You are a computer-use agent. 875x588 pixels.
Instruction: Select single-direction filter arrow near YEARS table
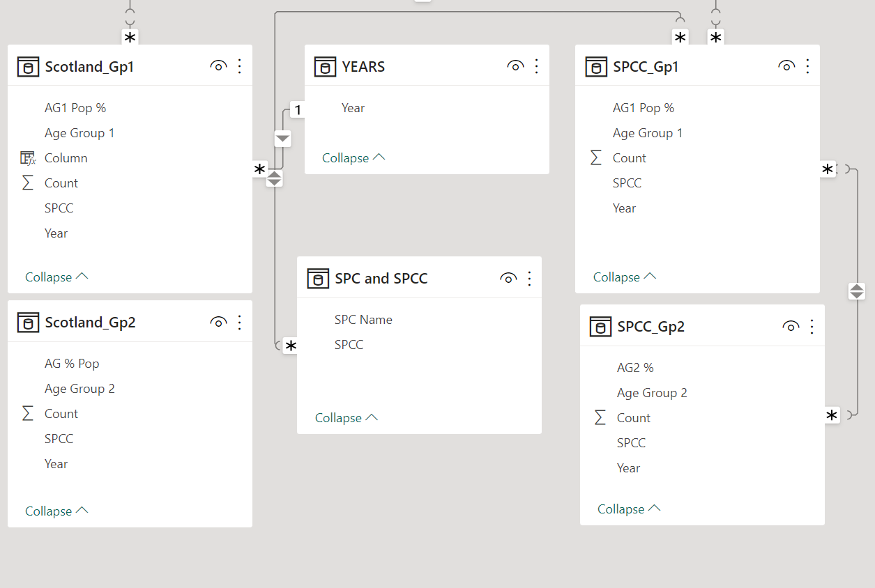(282, 138)
